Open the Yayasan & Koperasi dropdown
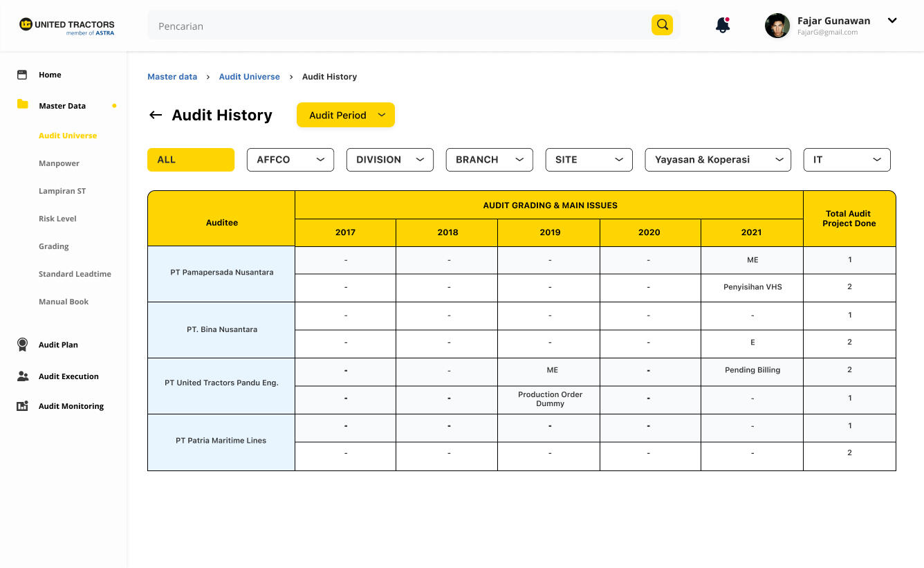The height and width of the screenshot is (568, 924). click(x=717, y=160)
